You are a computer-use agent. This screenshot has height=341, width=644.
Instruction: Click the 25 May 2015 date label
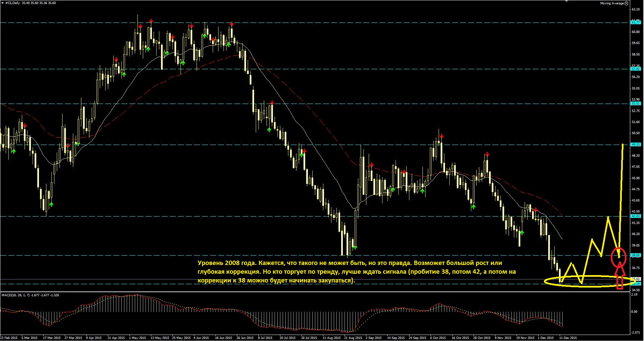(181, 338)
